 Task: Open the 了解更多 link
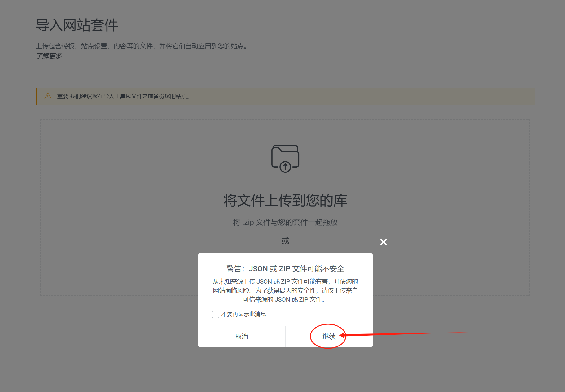[49, 56]
